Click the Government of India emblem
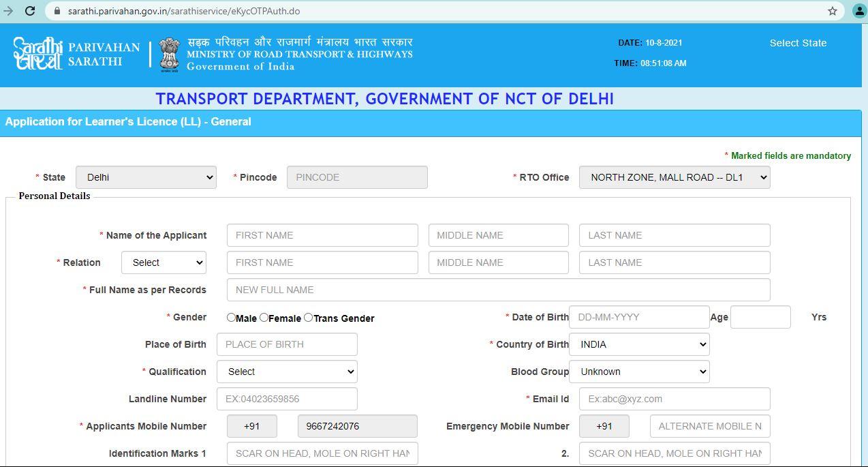The image size is (868, 467). click(168, 55)
